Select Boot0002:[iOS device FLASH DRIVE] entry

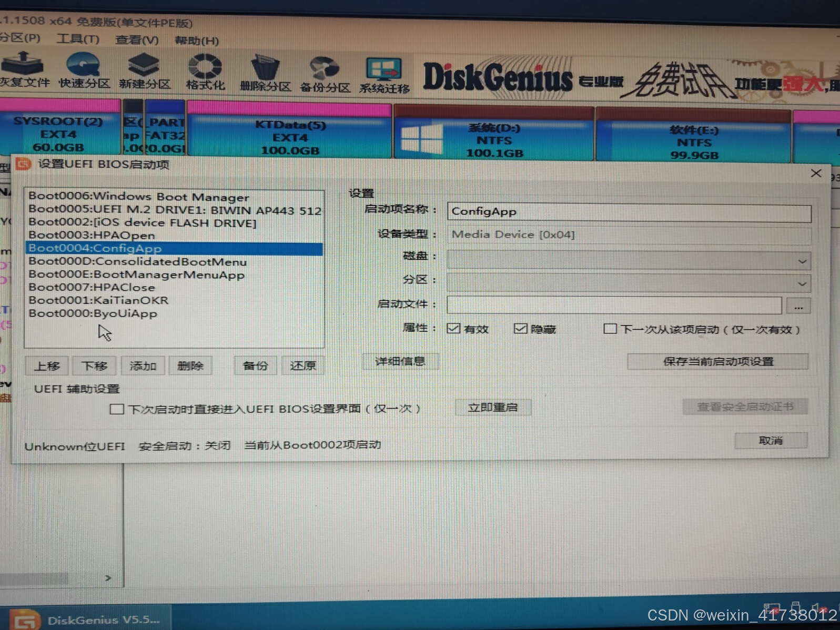coord(174,222)
